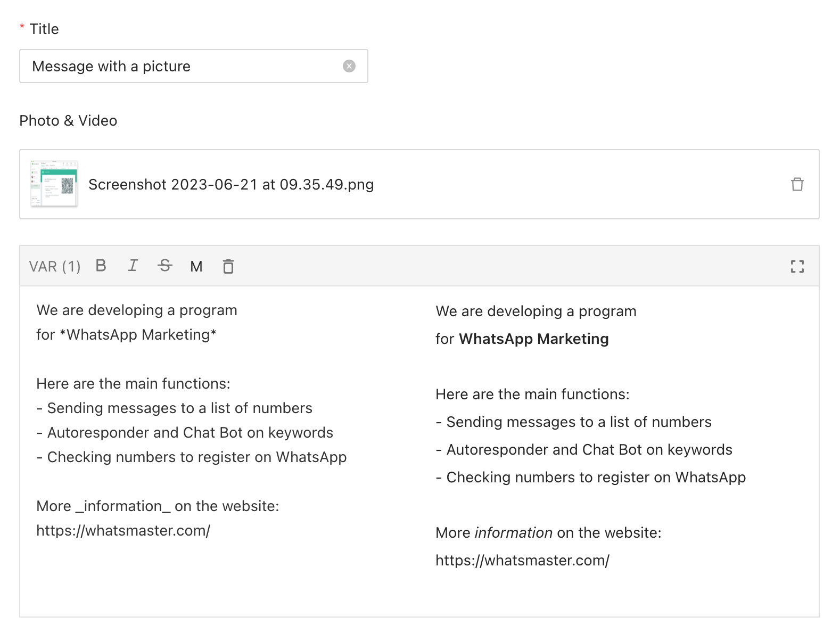Delete the attached Screenshot png file
840x641 pixels.
[x=797, y=184]
